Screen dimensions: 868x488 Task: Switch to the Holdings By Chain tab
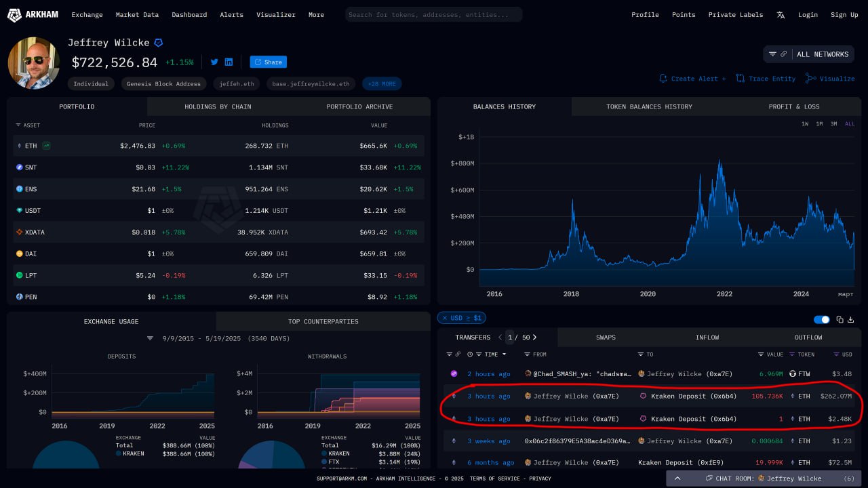click(218, 106)
